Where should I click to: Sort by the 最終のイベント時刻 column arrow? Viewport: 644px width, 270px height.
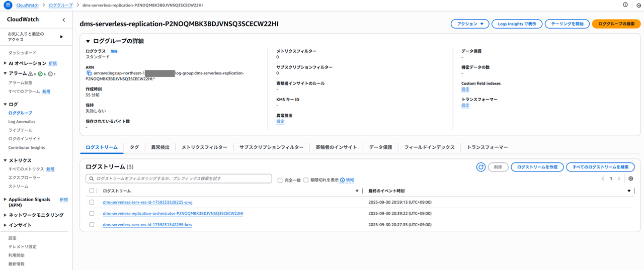[x=629, y=191]
